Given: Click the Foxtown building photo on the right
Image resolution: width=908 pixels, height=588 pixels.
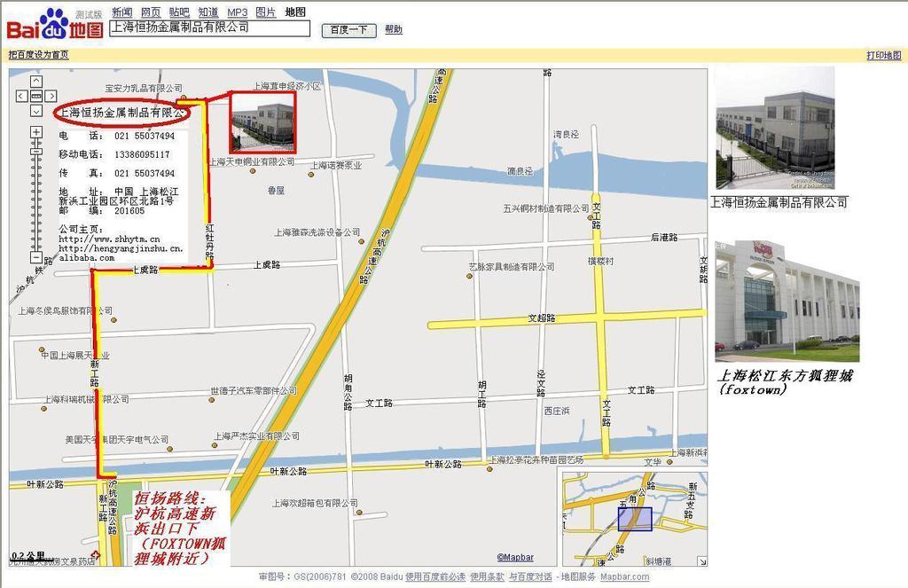Looking at the screenshot, I should tap(787, 302).
